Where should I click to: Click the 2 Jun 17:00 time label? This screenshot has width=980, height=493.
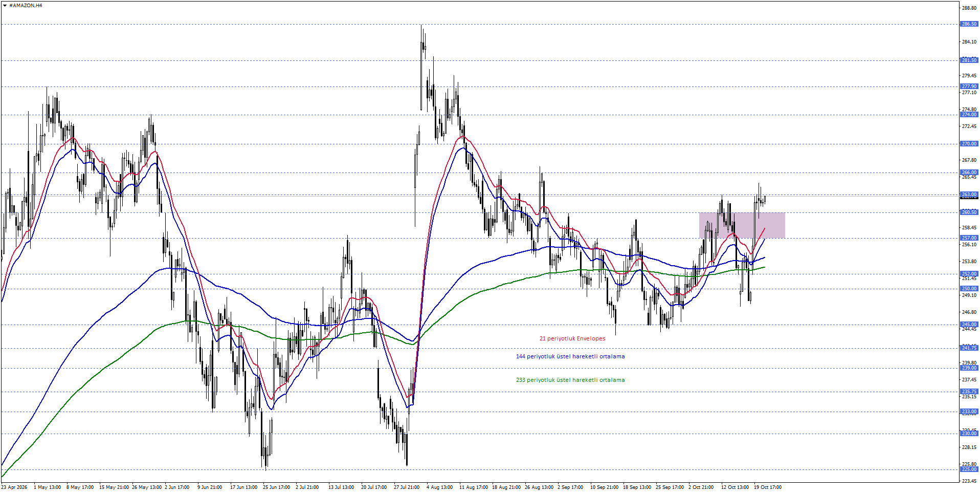click(x=177, y=487)
